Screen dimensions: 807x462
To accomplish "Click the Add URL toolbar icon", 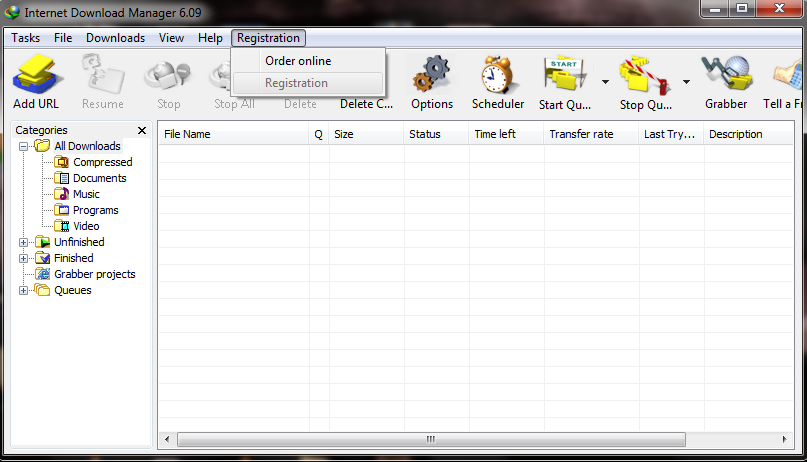I will click(x=37, y=75).
